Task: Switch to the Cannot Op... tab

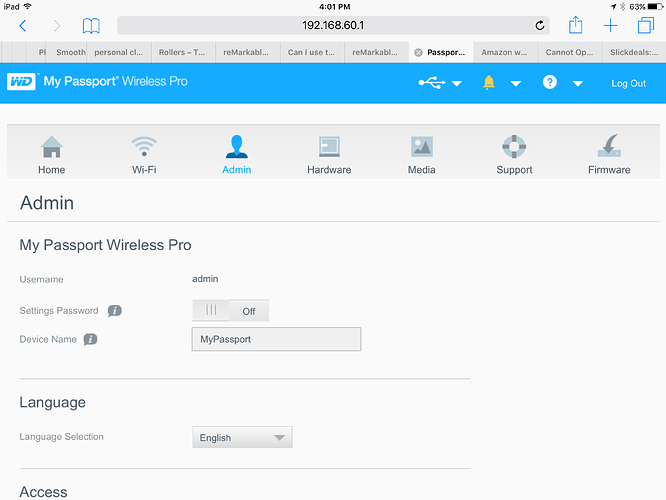Action: pos(570,52)
